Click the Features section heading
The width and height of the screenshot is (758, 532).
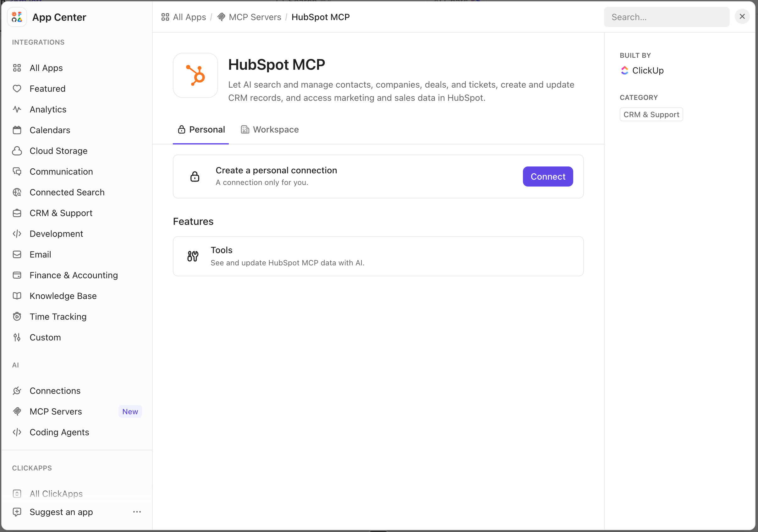click(193, 221)
